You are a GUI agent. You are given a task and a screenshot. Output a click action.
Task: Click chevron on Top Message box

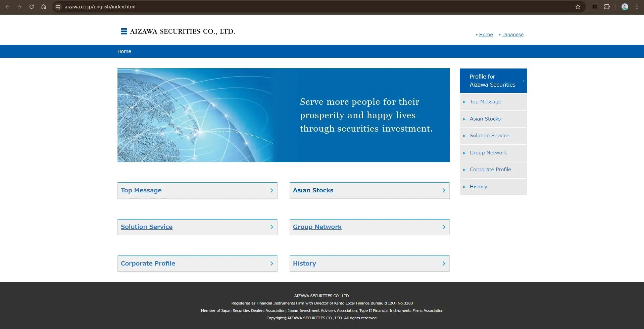pos(272,190)
